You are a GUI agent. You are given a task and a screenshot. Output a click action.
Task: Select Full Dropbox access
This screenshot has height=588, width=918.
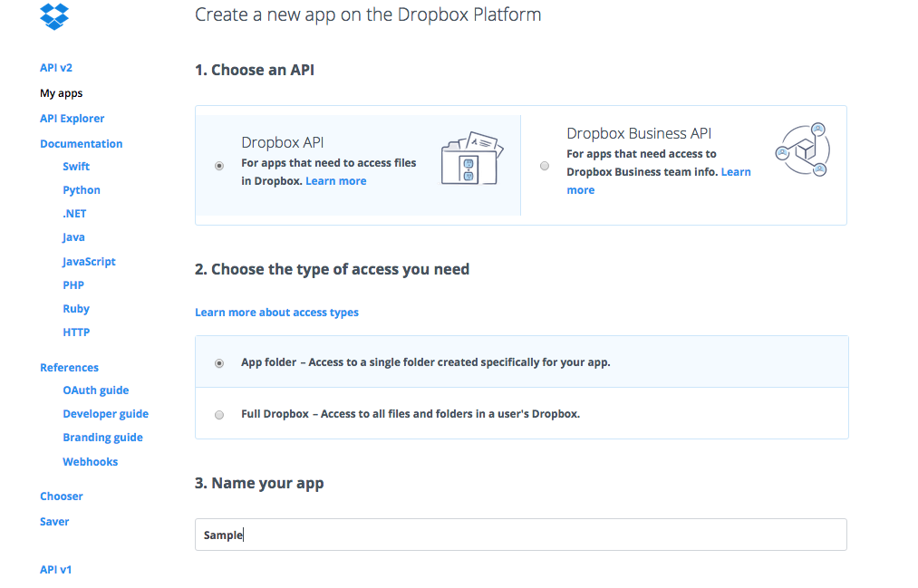tap(218, 414)
